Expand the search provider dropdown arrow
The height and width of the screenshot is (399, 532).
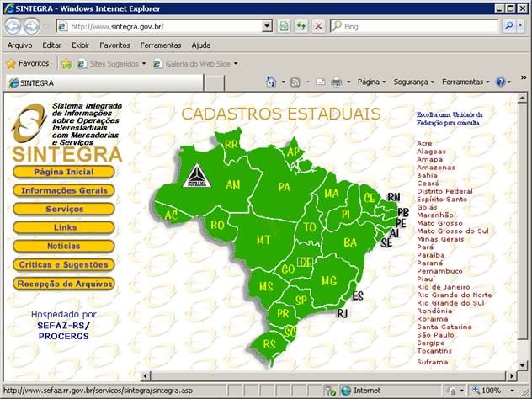click(x=521, y=26)
